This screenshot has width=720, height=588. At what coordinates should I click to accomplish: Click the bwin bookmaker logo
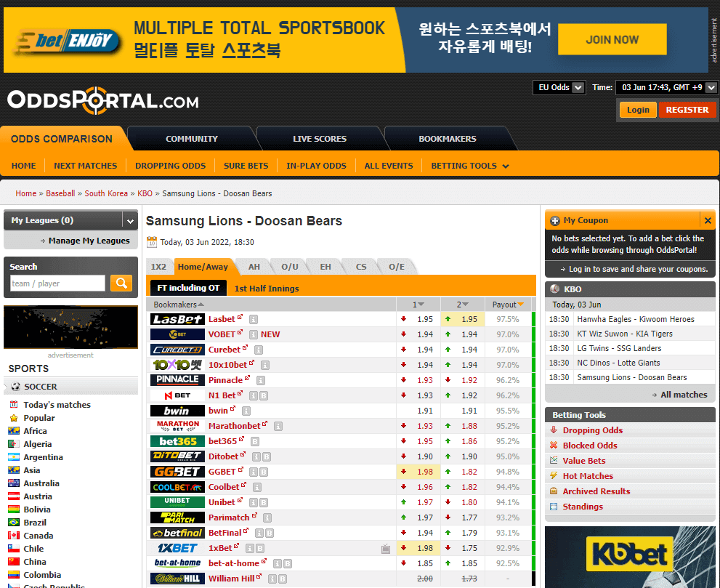pyautogui.click(x=177, y=411)
